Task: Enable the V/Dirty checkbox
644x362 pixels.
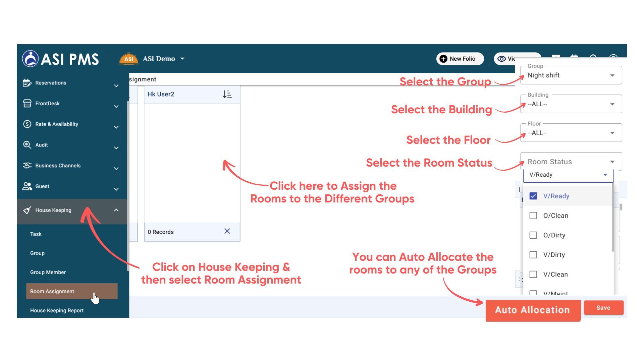Action: [x=533, y=255]
